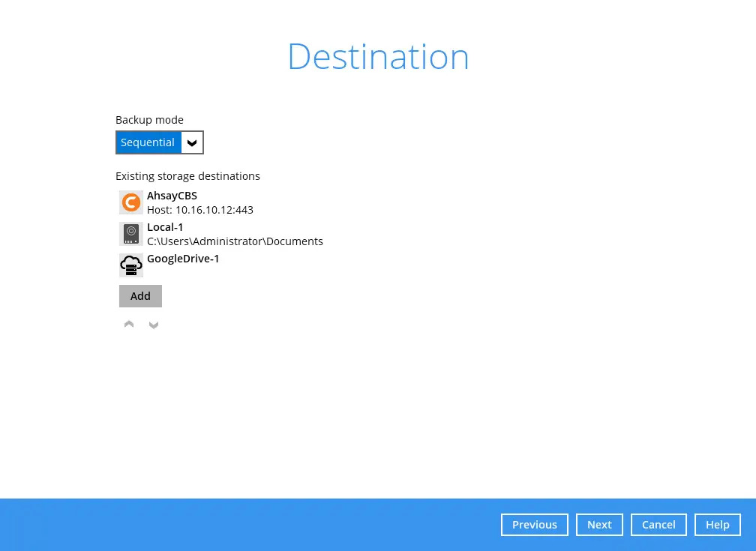Image resolution: width=756 pixels, height=551 pixels.
Task: Move destination up with the up arrow
Action: [129, 325]
